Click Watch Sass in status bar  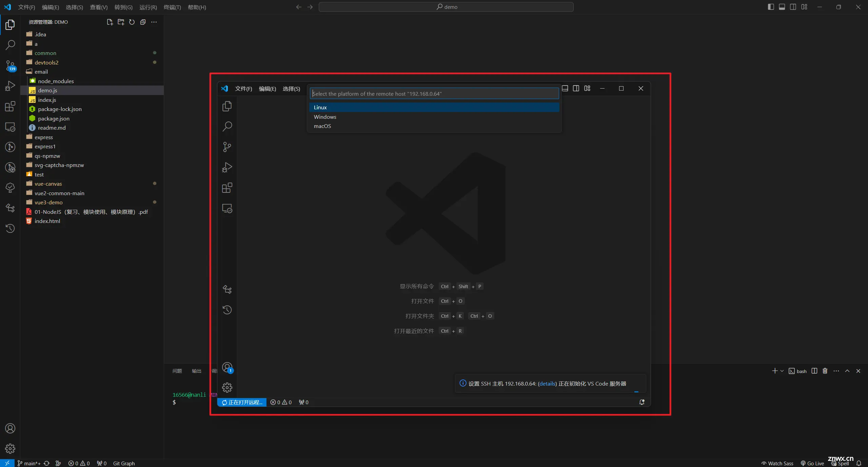click(x=777, y=463)
